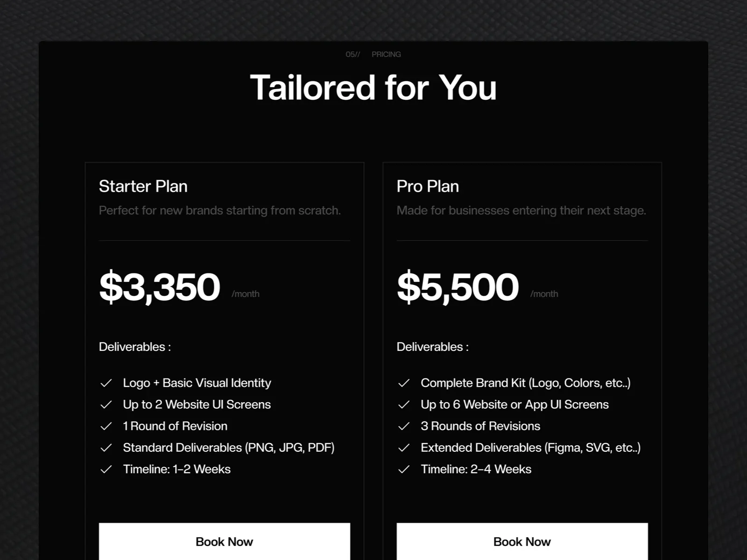Click Starter Plan description about new brands

tap(220, 210)
